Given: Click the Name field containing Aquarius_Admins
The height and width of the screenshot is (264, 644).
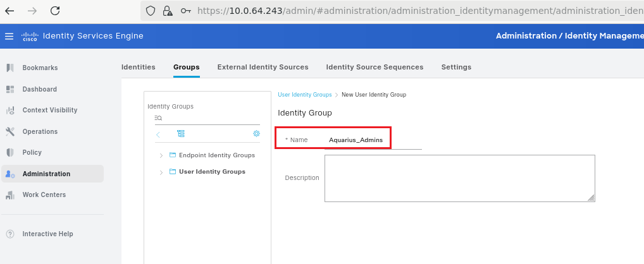Looking at the screenshot, I should pos(373,140).
